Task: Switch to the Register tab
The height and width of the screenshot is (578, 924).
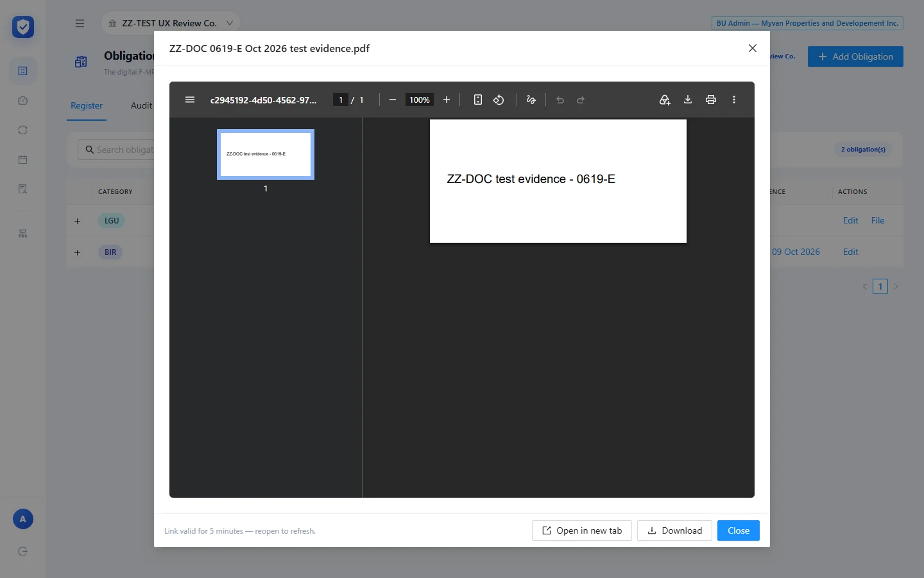Action: 87,105
